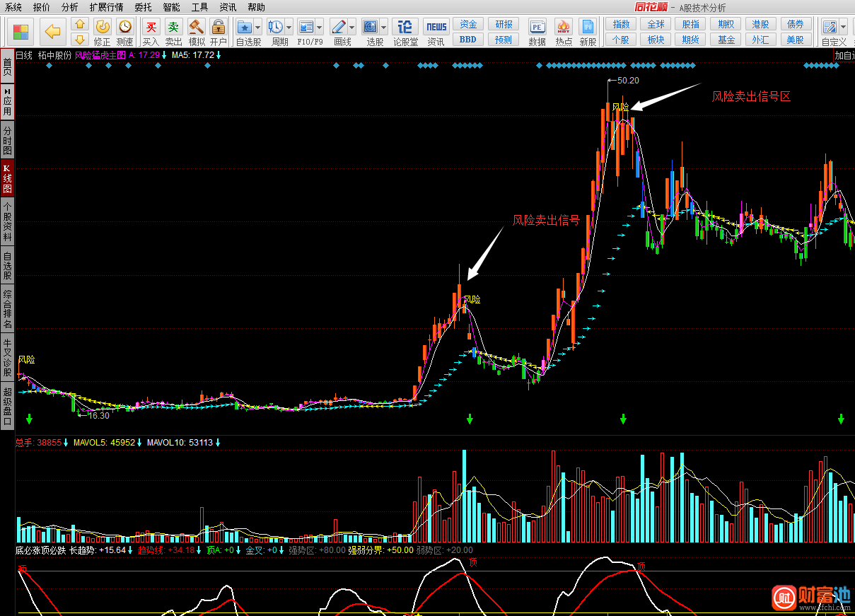Image resolution: width=855 pixels, height=616 pixels.
Task: Click the small yellow up arrow icon
Action: pyautogui.click(x=80, y=25)
